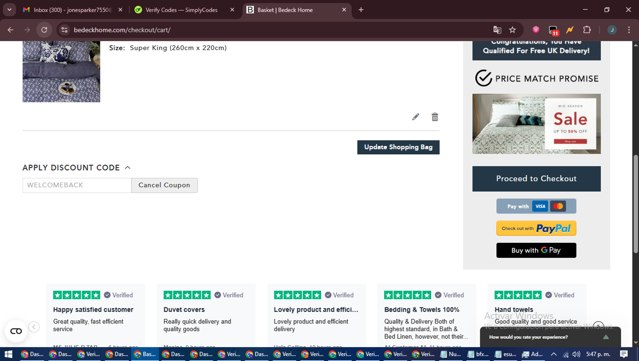Click the accessibility glasses floating icon
The height and width of the screenshot is (361, 639).
(16, 331)
